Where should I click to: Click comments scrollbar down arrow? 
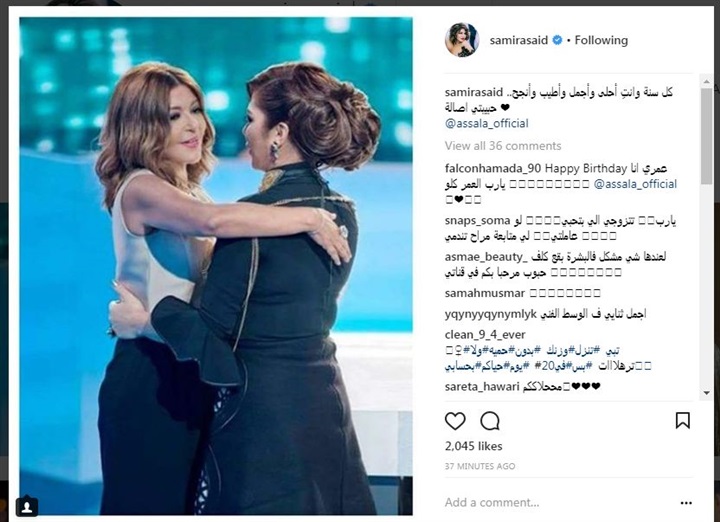point(706,393)
